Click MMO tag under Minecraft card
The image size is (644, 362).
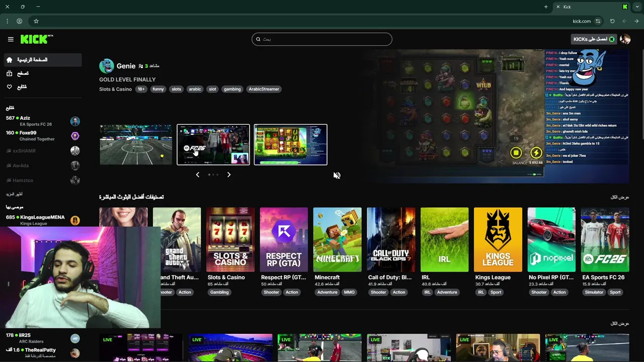349,292
